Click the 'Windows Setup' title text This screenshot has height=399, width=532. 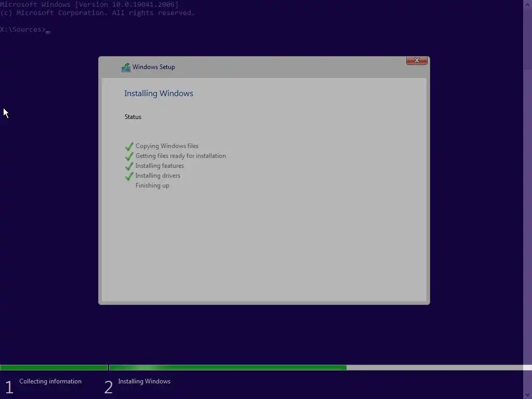(154, 67)
